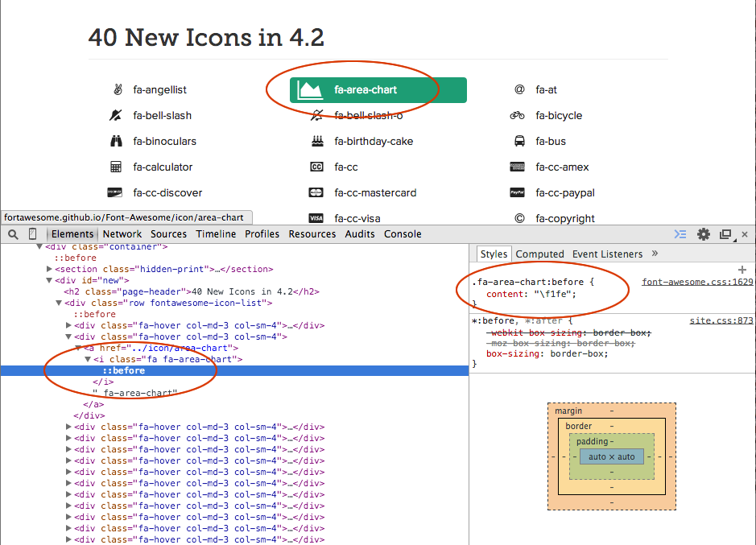Click the fa-calculator icon entry
The width and height of the screenshot is (756, 545).
coord(163,167)
